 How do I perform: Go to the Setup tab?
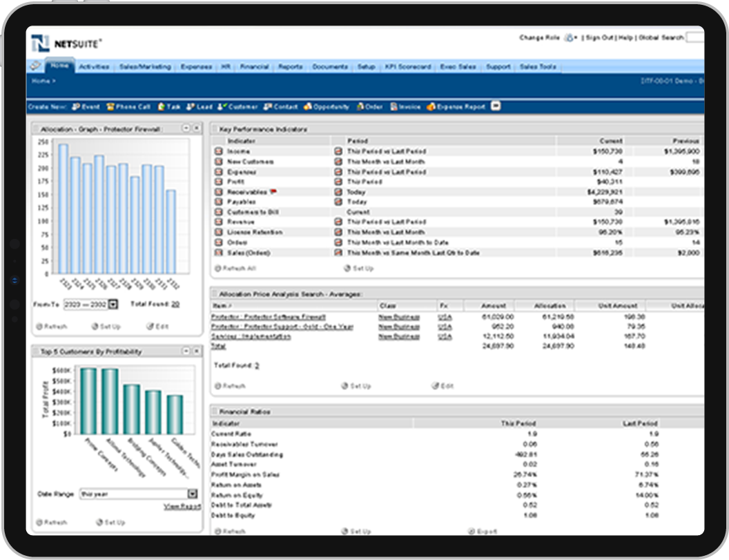coord(367,66)
